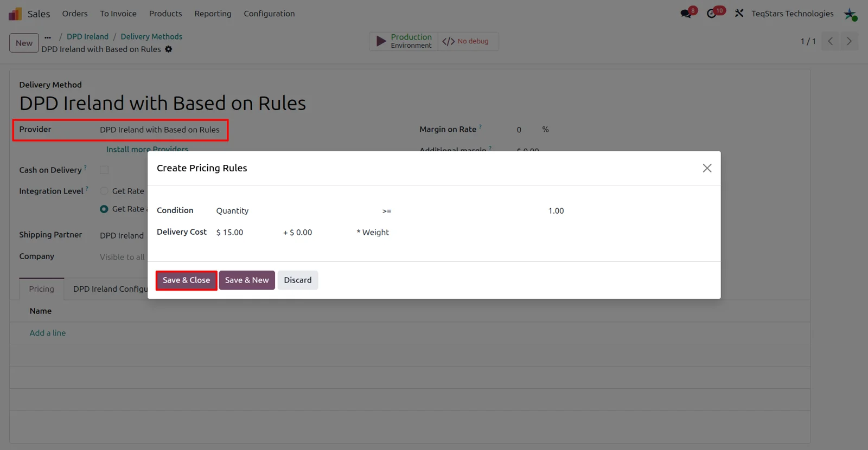The width and height of the screenshot is (868, 450).
Task: Click the Discard button
Action: coord(298,280)
